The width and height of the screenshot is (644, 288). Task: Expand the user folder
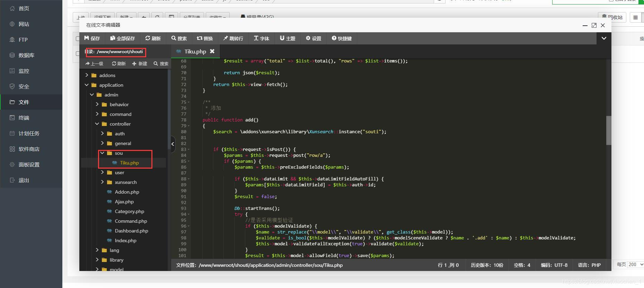pyautogui.click(x=102, y=172)
